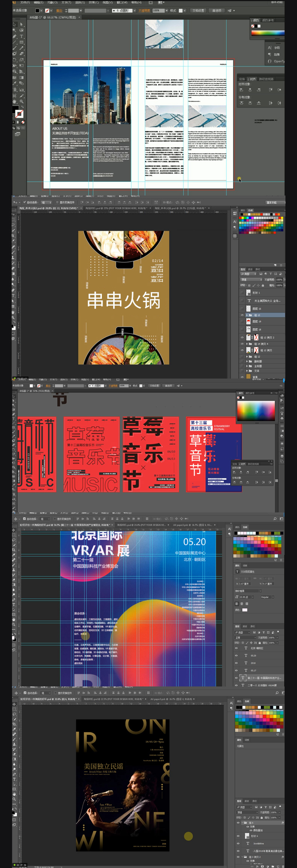The width and height of the screenshot is (297, 868).
Task: Click search icon in folk poster Photoshop options bar
Action: coord(277,693)
